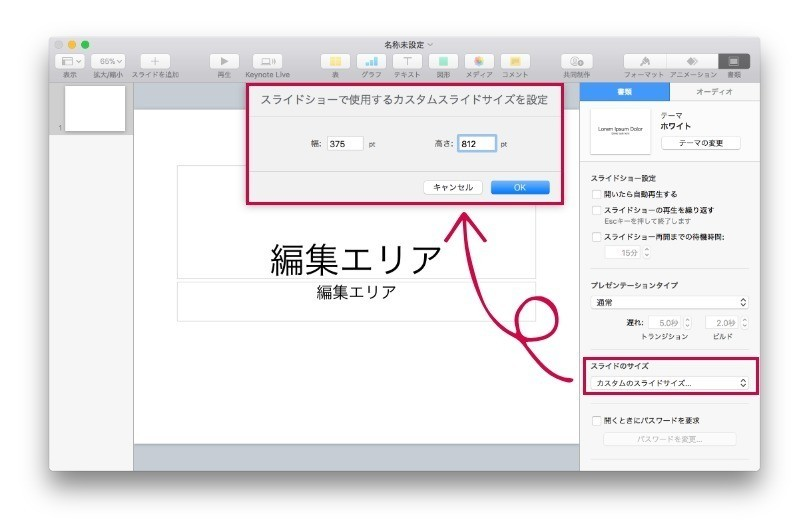Viewport: 809px width, 526px height.
Task: Open the zoom percentage dropdown
Action: click(x=107, y=61)
